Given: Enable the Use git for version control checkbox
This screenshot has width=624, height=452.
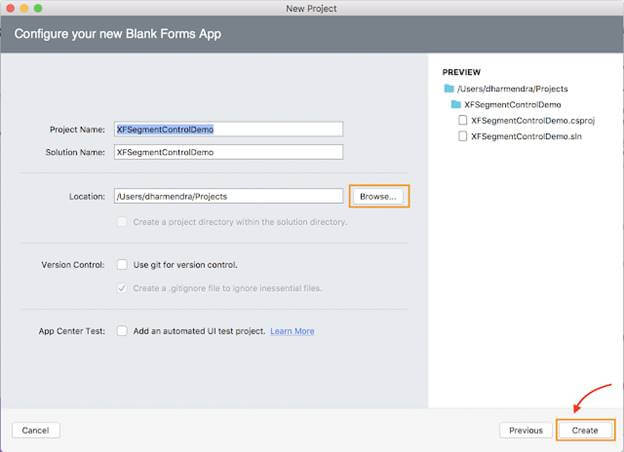Looking at the screenshot, I should click(122, 265).
